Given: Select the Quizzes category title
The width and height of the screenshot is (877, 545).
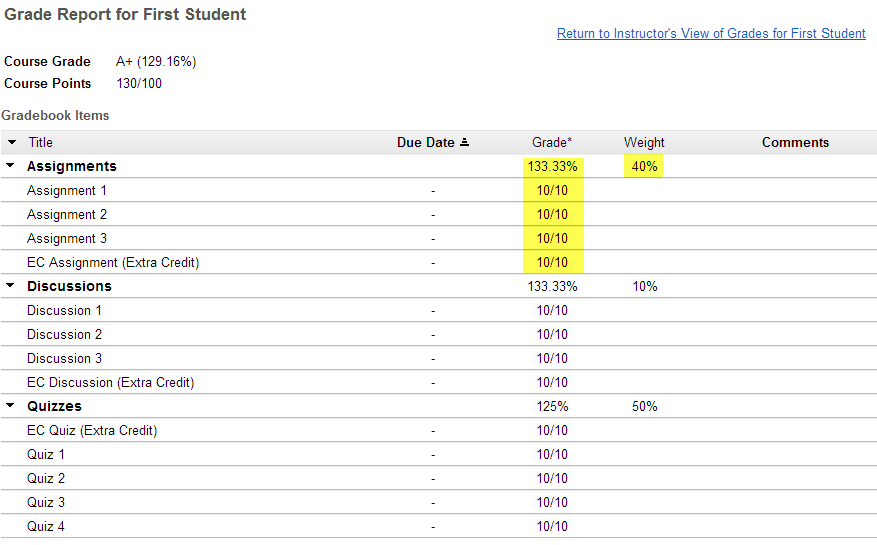Looking at the screenshot, I should [54, 406].
